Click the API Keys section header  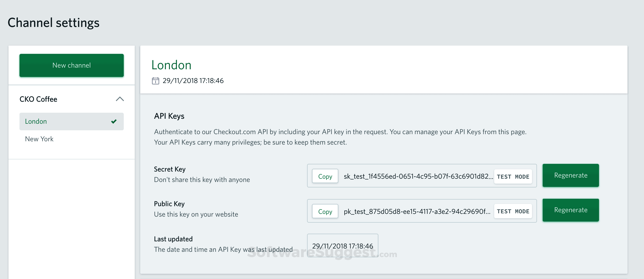(169, 116)
